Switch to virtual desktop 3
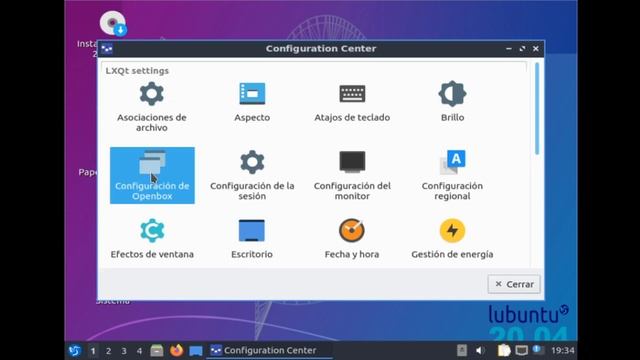The height and width of the screenshot is (360, 640). click(x=124, y=351)
